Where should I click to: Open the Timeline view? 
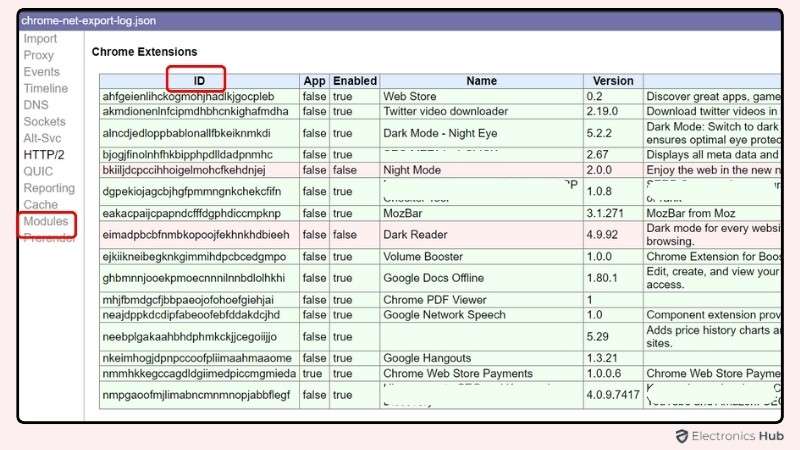point(45,88)
